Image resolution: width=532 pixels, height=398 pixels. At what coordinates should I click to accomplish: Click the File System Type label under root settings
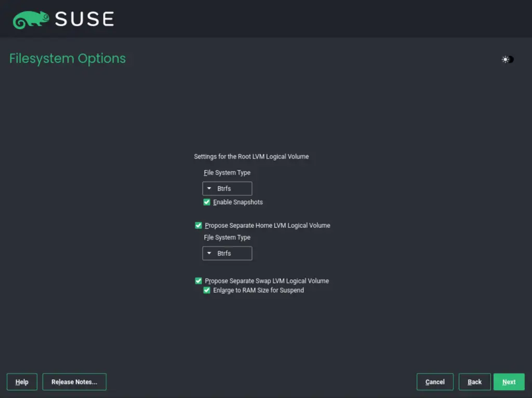pyautogui.click(x=227, y=172)
